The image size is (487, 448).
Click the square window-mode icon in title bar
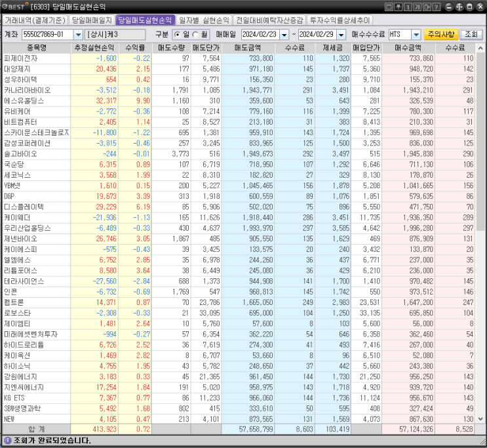coord(389,7)
